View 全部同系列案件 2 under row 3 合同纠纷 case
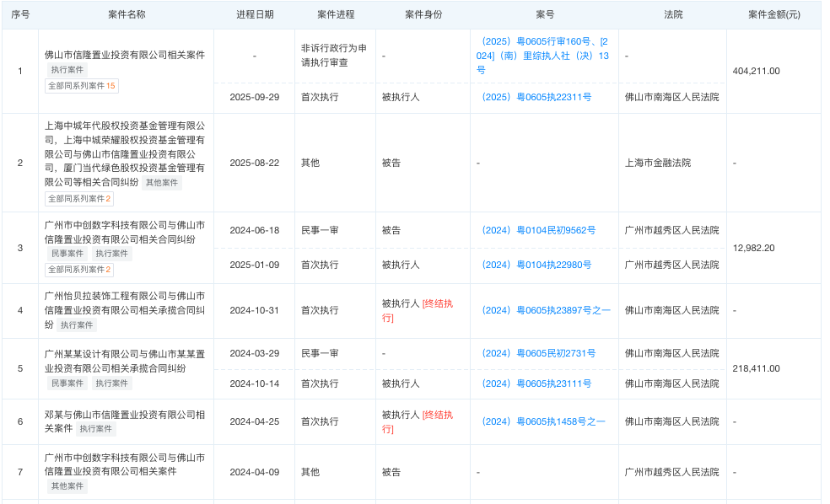830x504 pixels. (x=79, y=270)
